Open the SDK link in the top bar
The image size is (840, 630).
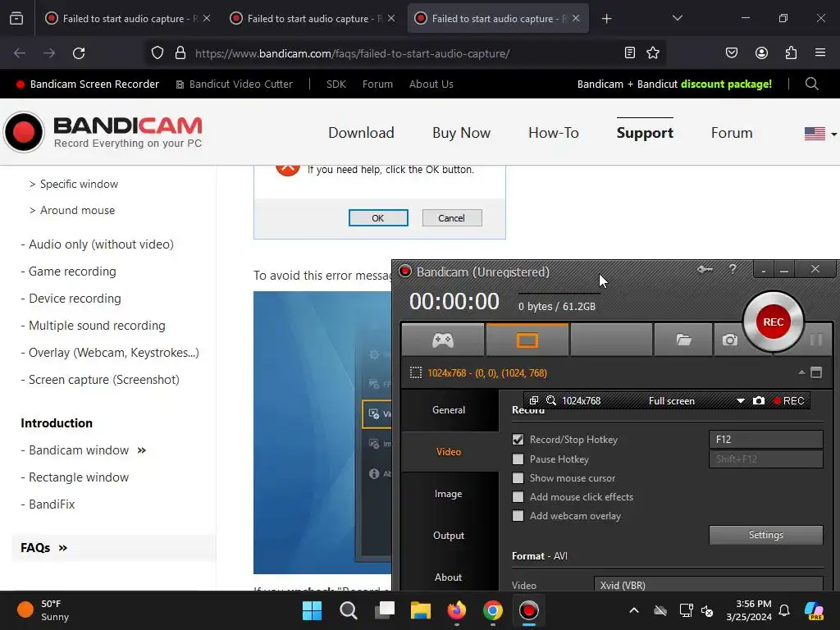336,84
